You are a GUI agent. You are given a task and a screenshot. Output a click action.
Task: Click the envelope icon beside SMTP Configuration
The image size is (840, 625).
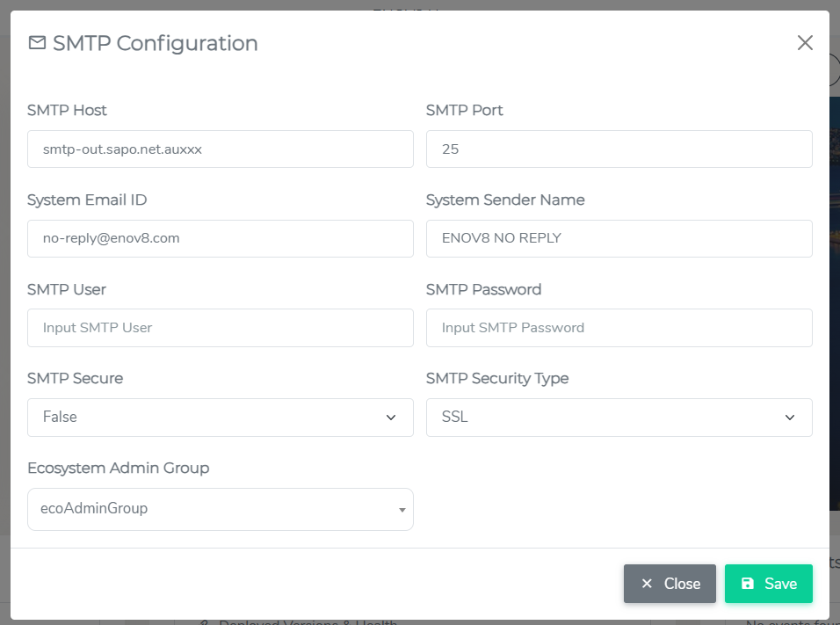(x=37, y=43)
